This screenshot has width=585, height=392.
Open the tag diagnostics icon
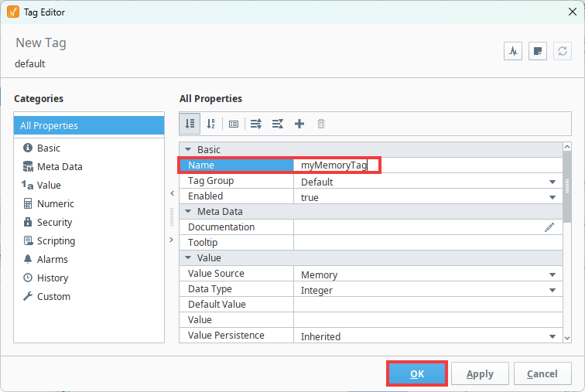(513, 51)
